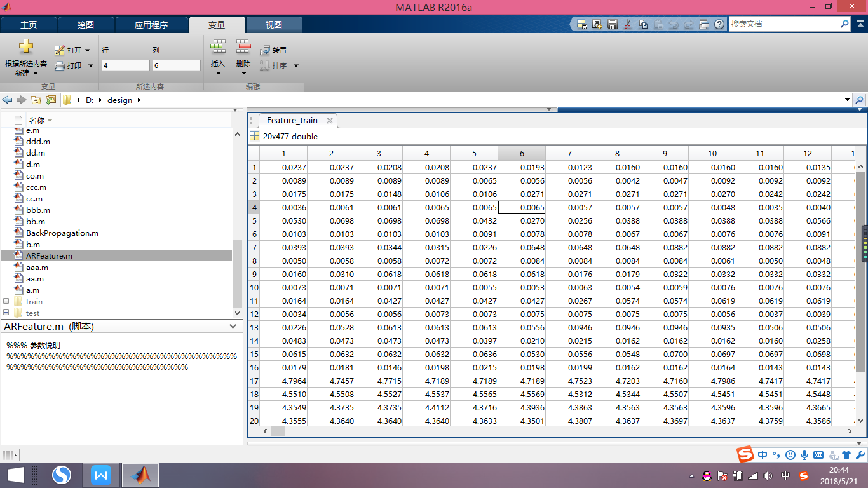Click the Copy icon in quick toolbar
This screenshot has width=868, height=488.
point(643,24)
